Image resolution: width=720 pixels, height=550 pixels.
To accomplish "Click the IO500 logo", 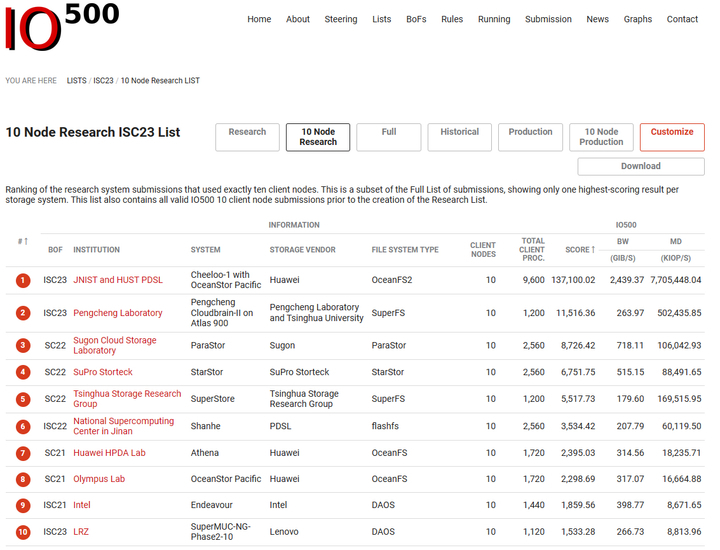I will pos(62,27).
